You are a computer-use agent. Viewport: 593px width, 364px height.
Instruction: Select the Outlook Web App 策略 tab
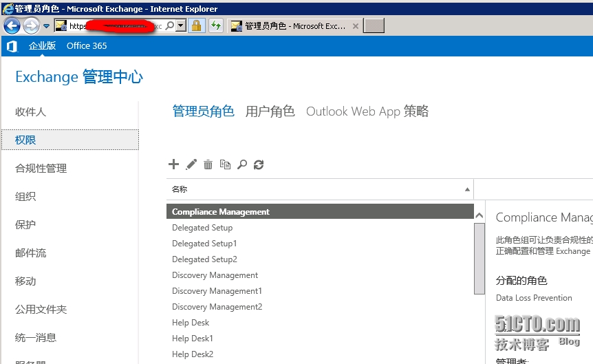click(x=367, y=111)
